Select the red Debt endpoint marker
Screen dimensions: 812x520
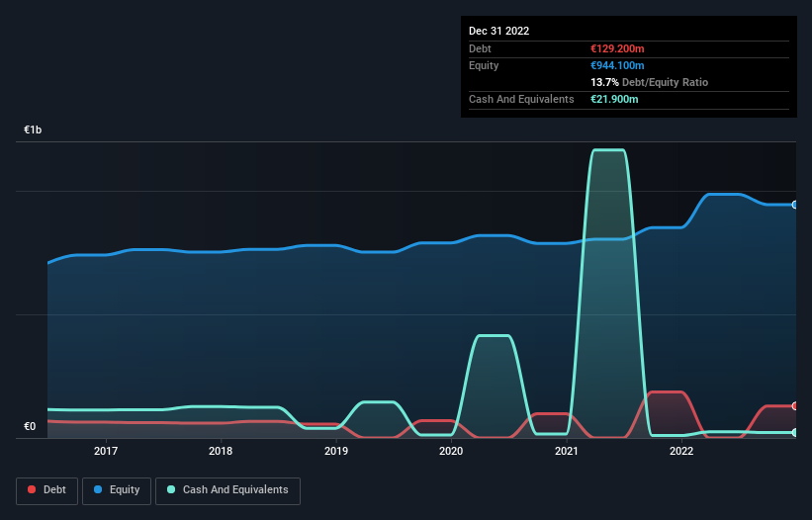pos(795,406)
